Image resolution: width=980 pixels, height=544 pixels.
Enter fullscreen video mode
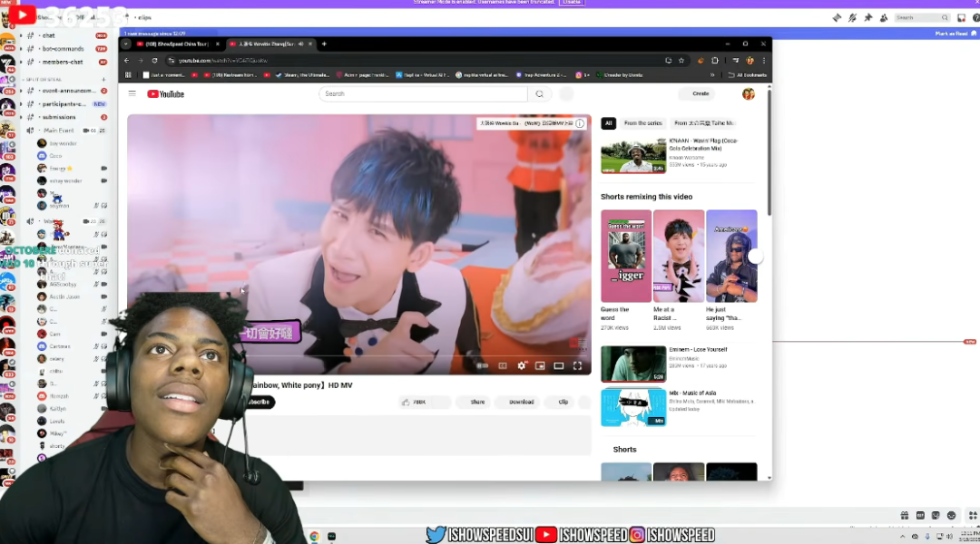pos(577,366)
